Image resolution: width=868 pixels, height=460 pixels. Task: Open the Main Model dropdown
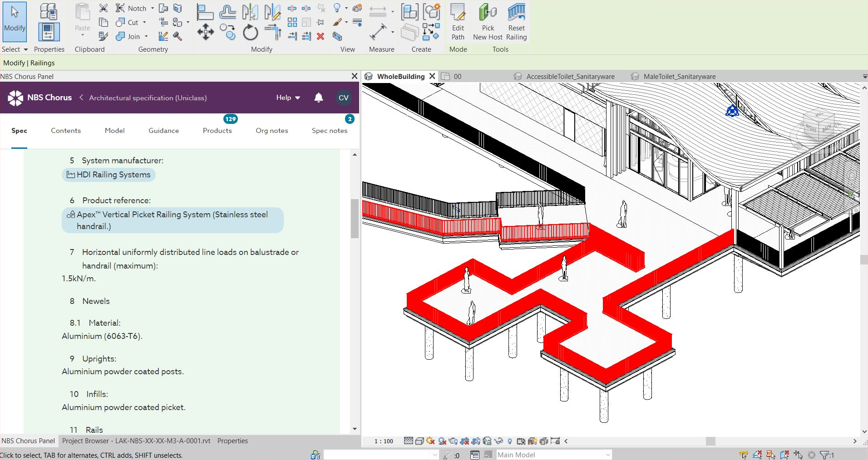(608, 455)
